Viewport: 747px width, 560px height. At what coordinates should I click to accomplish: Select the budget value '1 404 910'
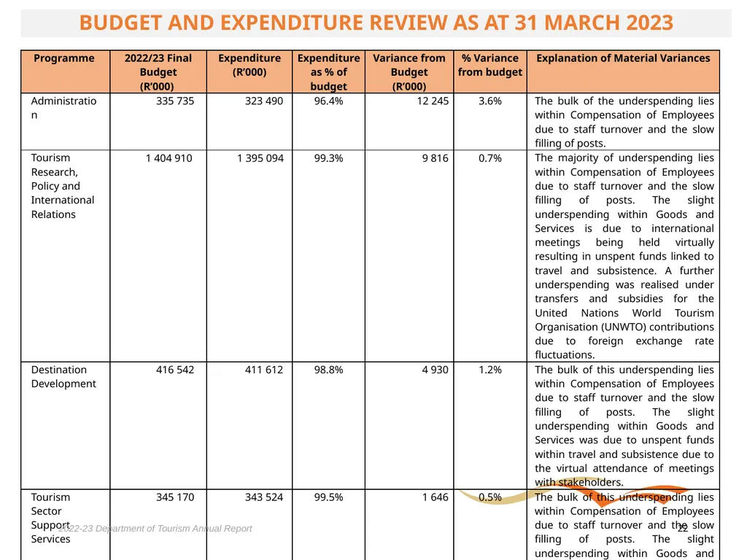click(169, 158)
